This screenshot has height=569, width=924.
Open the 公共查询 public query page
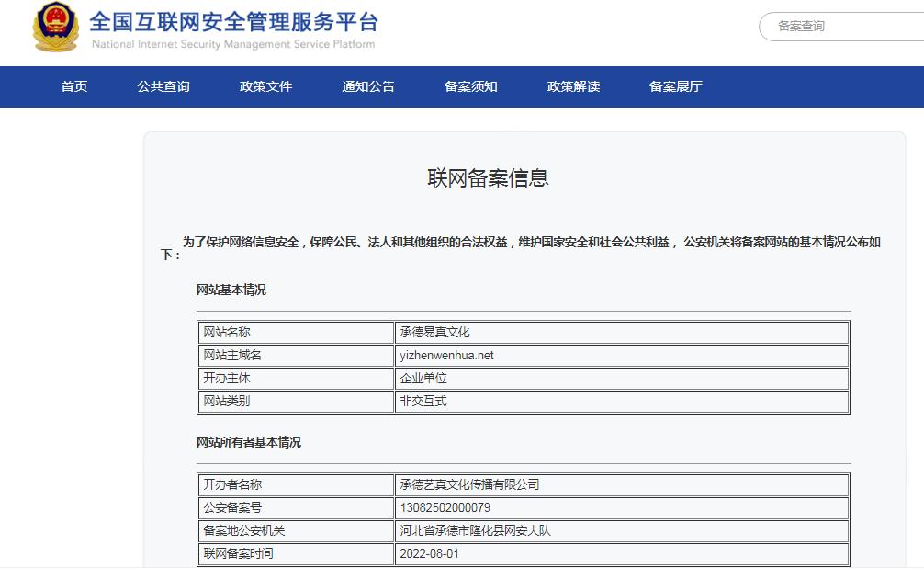[x=163, y=86]
